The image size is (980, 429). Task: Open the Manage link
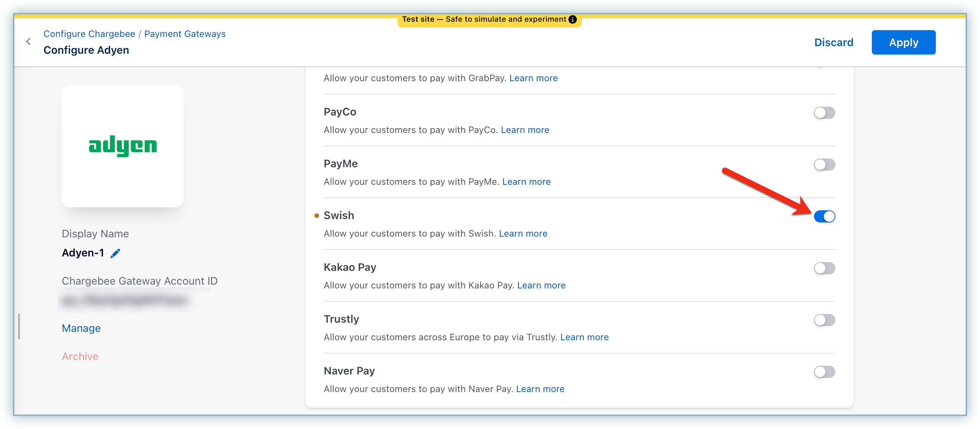point(81,328)
